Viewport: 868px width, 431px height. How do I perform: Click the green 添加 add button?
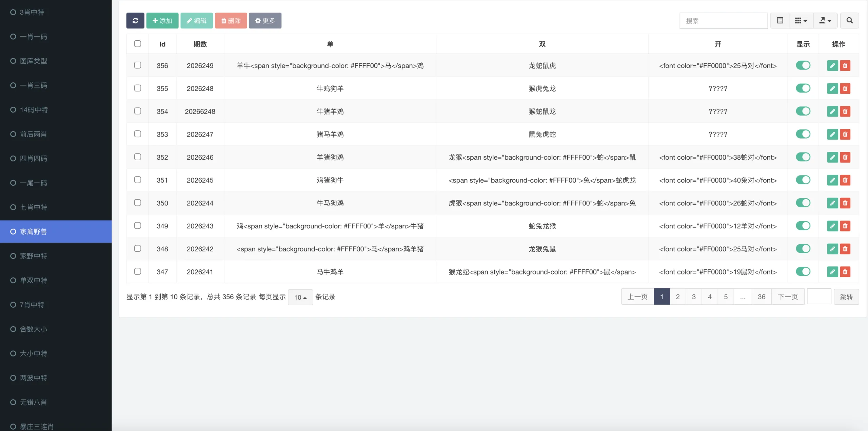click(162, 21)
